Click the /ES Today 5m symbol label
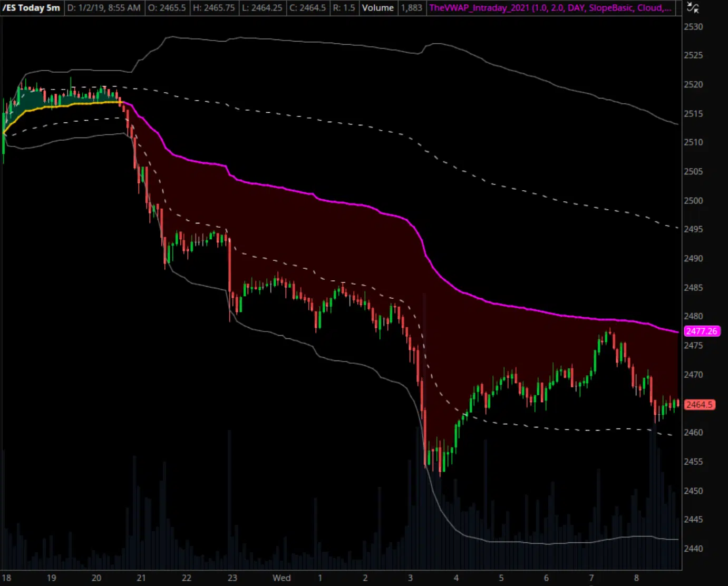Image resolution: width=728 pixels, height=586 pixels. click(31, 8)
